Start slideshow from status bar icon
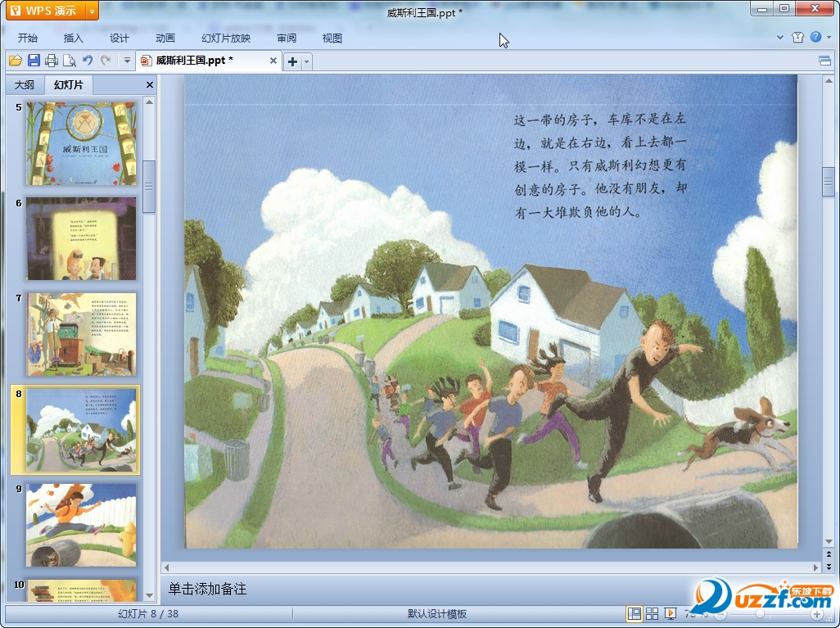Image resolution: width=840 pixels, height=628 pixels. 671,613
